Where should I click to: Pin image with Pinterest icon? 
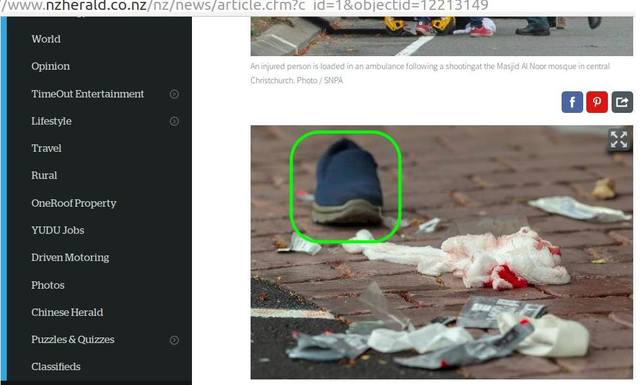coord(597,102)
